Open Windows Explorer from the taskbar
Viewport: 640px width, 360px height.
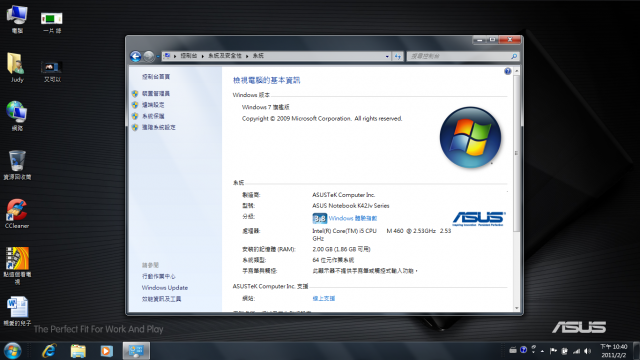[x=78, y=351]
